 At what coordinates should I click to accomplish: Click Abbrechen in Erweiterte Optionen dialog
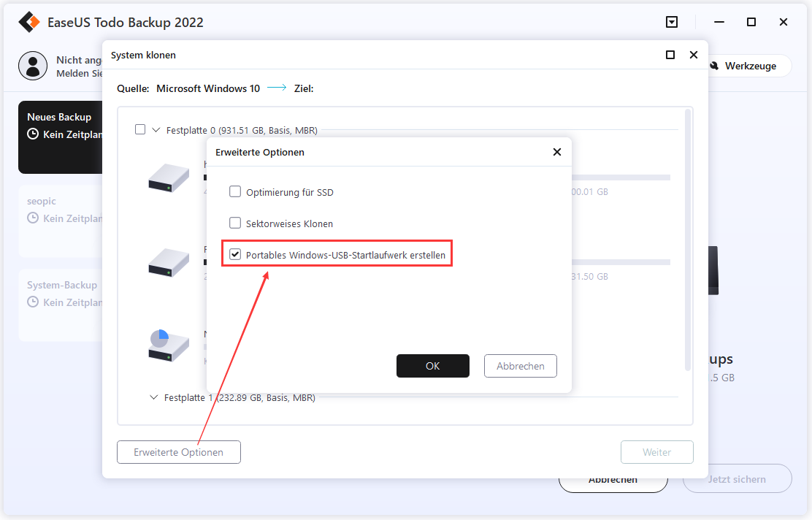click(521, 366)
